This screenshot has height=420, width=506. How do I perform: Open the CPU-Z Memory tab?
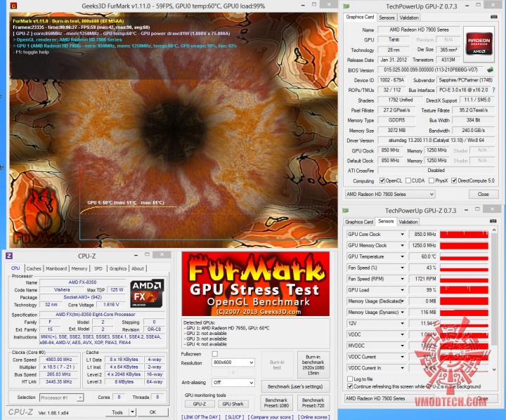click(79, 268)
